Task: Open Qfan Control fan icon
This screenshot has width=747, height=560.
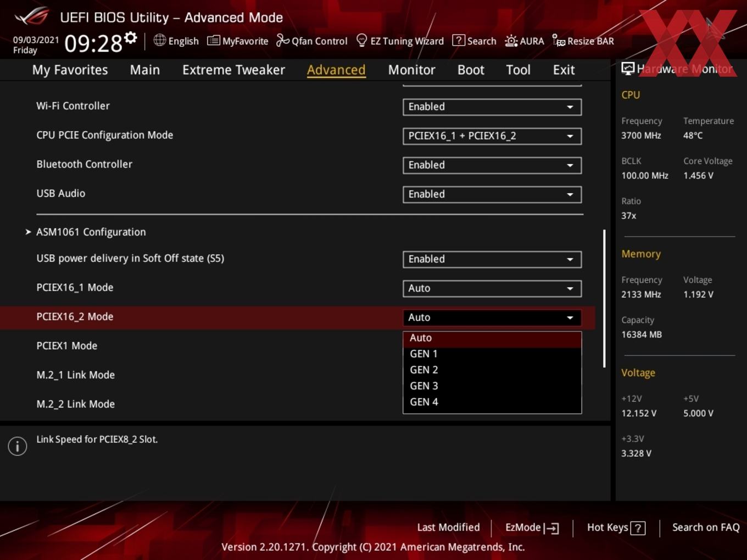Action: pos(282,40)
